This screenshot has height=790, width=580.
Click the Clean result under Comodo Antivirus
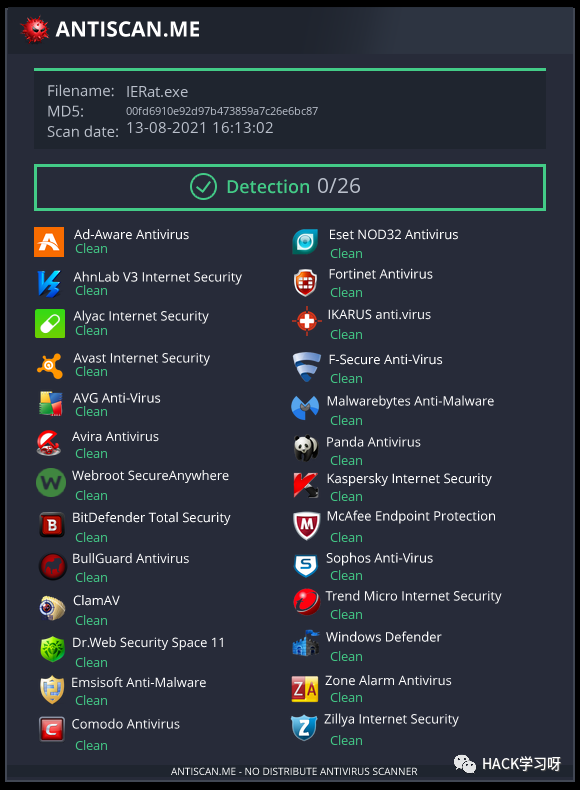coord(91,745)
